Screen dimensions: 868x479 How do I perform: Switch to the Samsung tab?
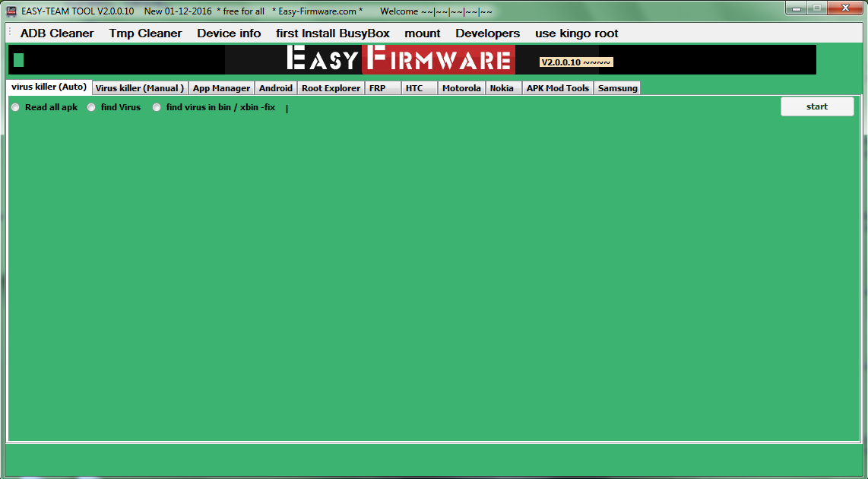tap(617, 88)
